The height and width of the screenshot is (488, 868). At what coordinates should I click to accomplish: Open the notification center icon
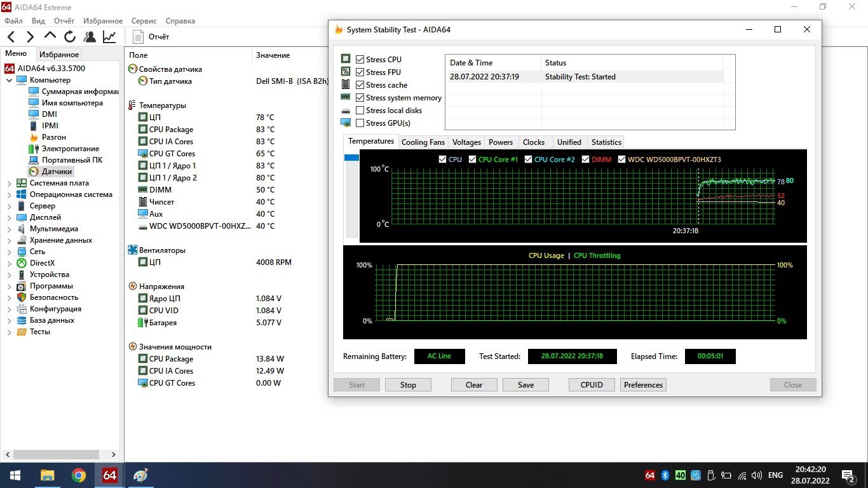click(x=848, y=475)
